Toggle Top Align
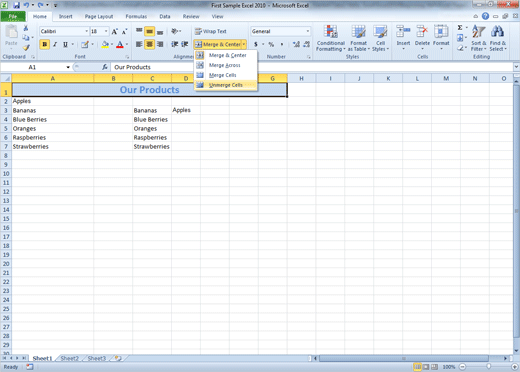 (139, 31)
